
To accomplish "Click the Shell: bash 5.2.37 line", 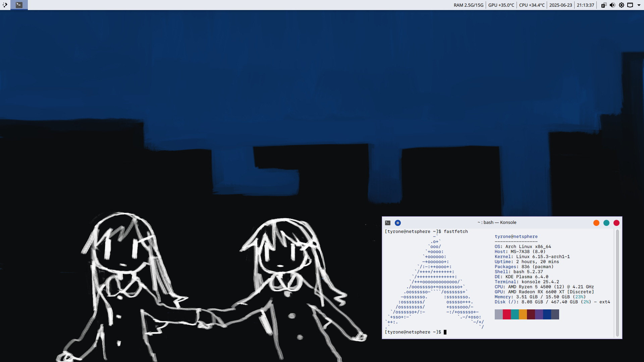I will (x=519, y=272).
